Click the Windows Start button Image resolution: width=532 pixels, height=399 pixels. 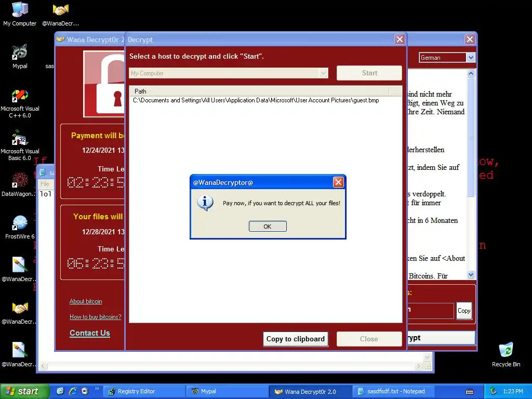[24, 391]
